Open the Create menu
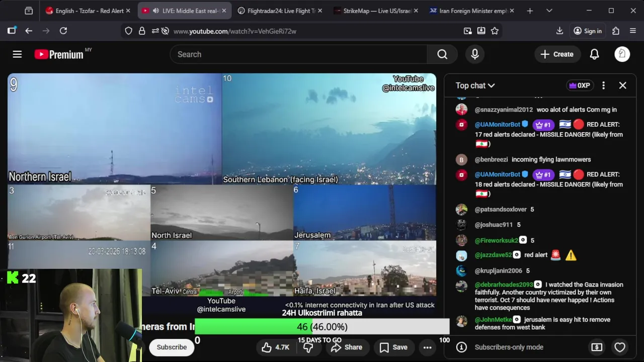This screenshot has width=644, height=362. (x=557, y=54)
